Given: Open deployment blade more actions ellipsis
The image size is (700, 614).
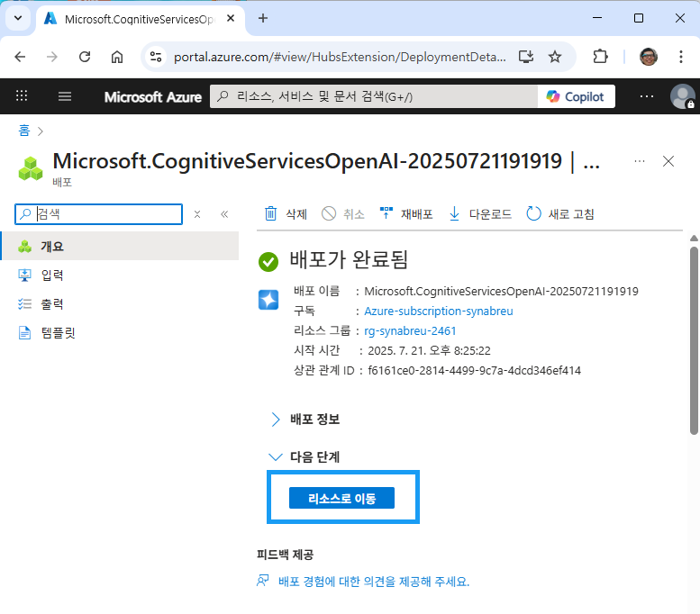Looking at the screenshot, I should click(640, 161).
